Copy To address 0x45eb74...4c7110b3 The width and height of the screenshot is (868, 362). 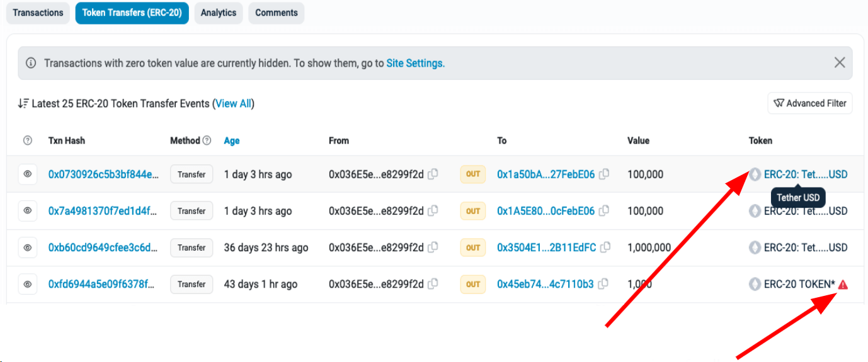[603, 284]
